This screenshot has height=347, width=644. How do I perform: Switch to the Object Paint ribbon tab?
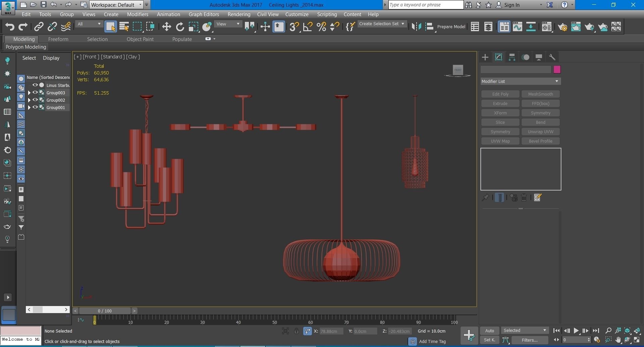(140, 39)
